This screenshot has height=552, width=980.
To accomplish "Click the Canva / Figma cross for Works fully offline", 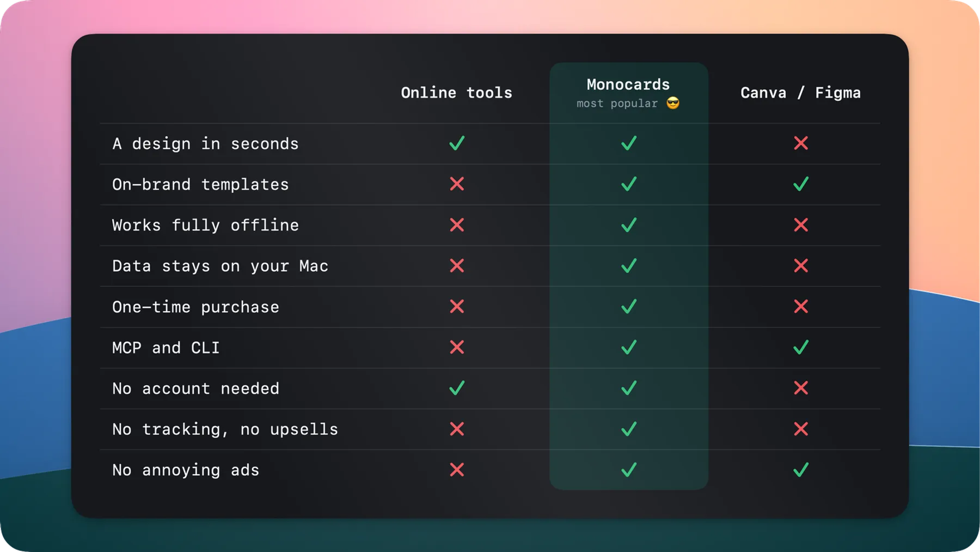I will coord(801,225).
